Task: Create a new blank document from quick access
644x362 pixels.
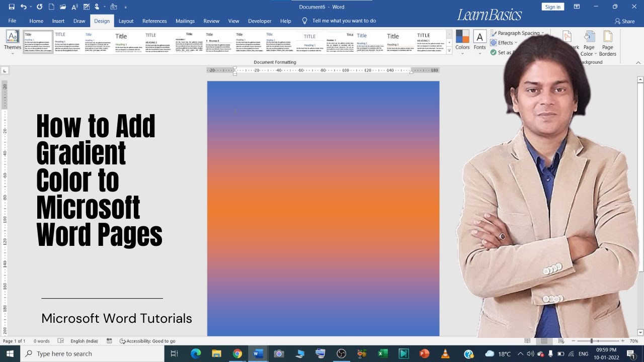Action: (x=51, y=7)
